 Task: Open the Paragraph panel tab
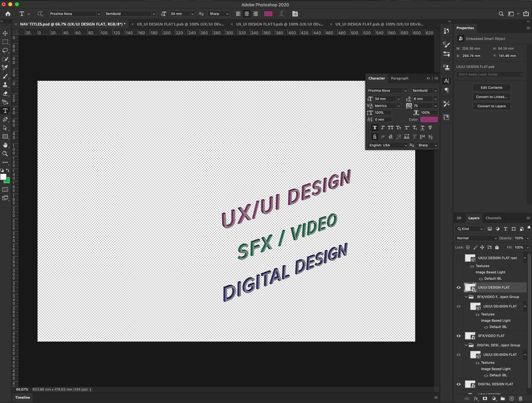coord(399,78)
